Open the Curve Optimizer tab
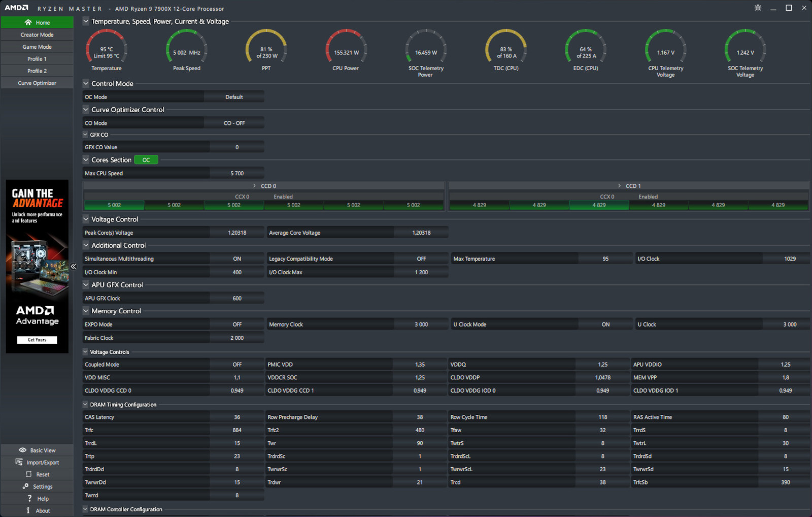 tap(37, 83)
